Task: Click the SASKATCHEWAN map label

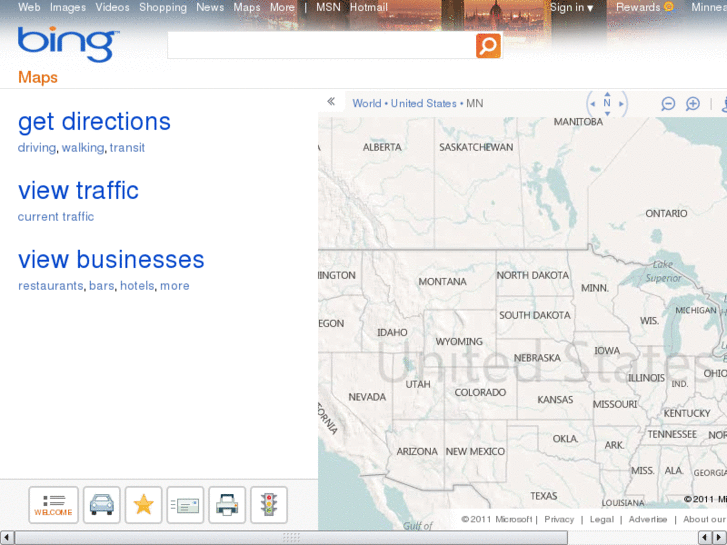Action: pos(476,147)
